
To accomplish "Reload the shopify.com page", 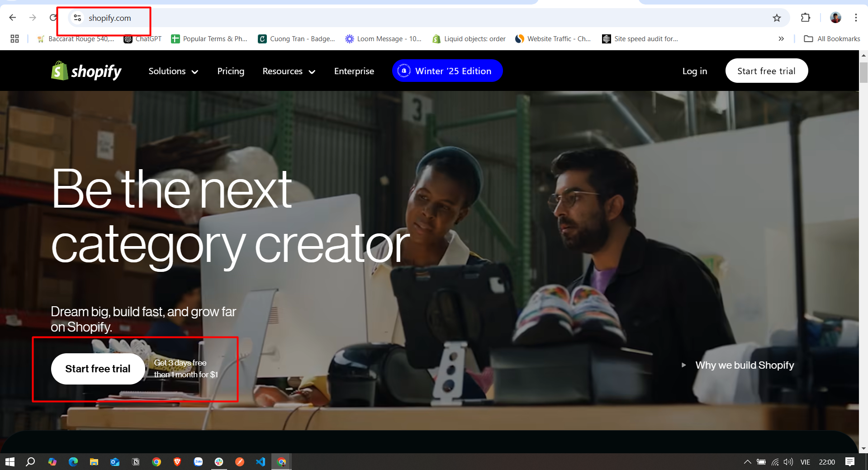I will (x=53, y=18).
